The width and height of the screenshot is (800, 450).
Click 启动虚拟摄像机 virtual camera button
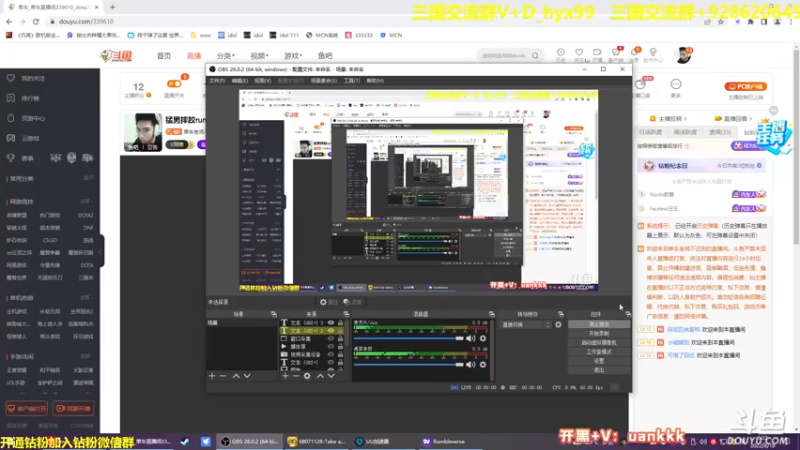coord(599,343)
